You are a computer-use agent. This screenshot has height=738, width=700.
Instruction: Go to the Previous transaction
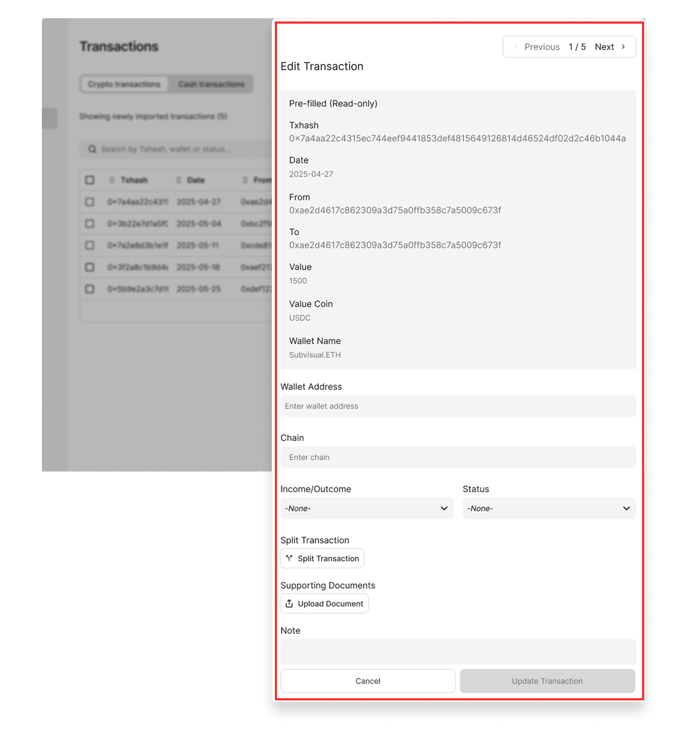[x=536, y=47]
